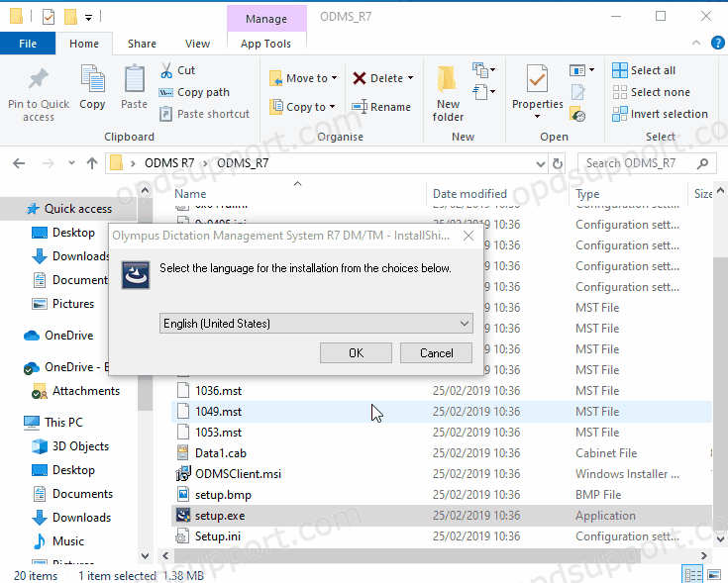Sort by Name column header
The width and height of the screenshot is (728, 583).
(190, 194)
